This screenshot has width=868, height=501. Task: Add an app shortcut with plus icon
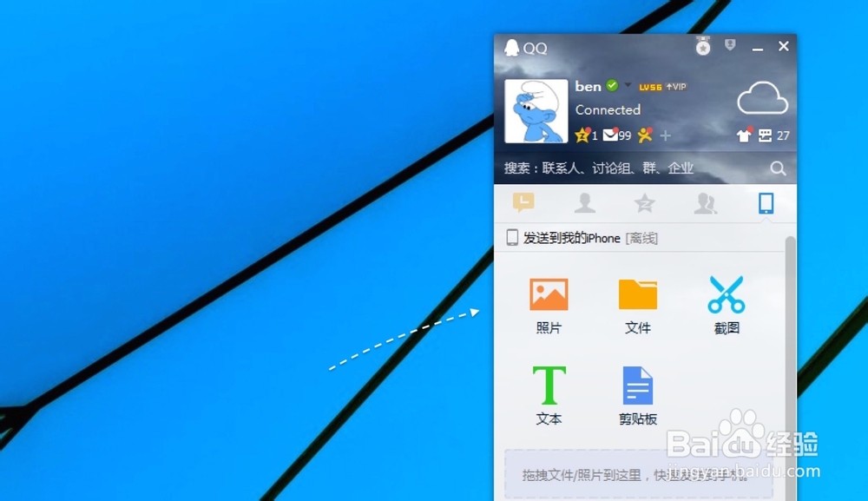point(666,135)
